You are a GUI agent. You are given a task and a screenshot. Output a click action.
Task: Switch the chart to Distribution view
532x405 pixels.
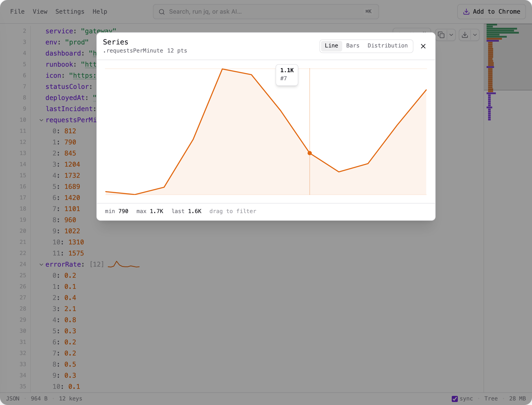pyautogui.click(x=387, y=46)
